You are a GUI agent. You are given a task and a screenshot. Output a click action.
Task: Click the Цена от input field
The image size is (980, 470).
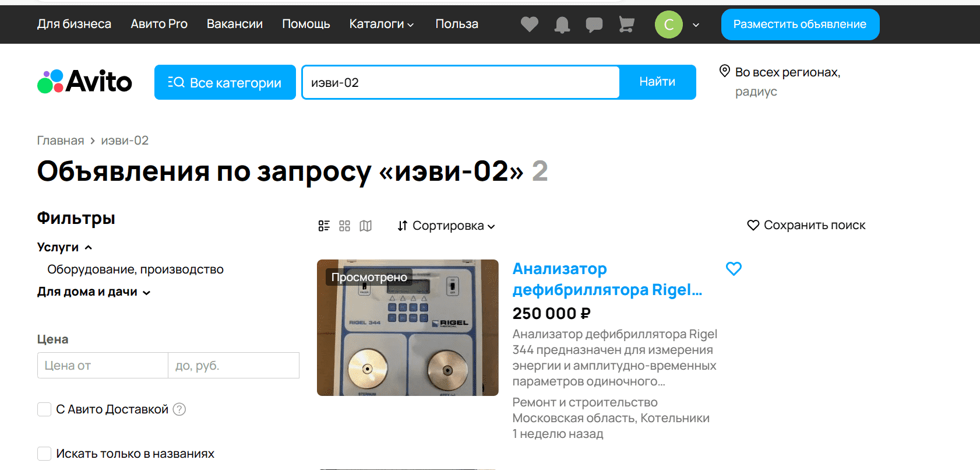[103, 366]
